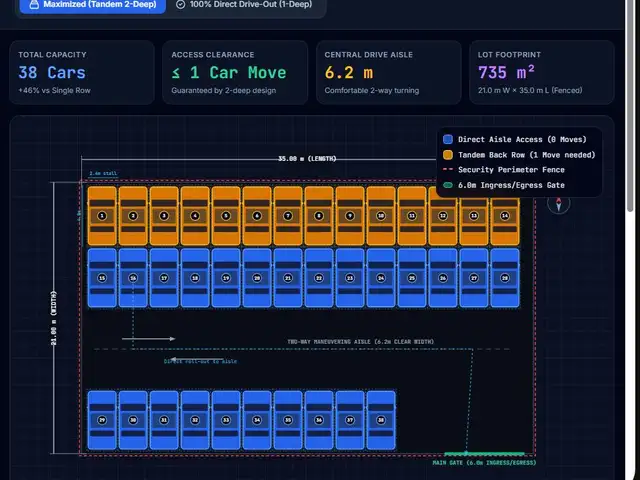Click the compass north indicator icon

[558, 204]
